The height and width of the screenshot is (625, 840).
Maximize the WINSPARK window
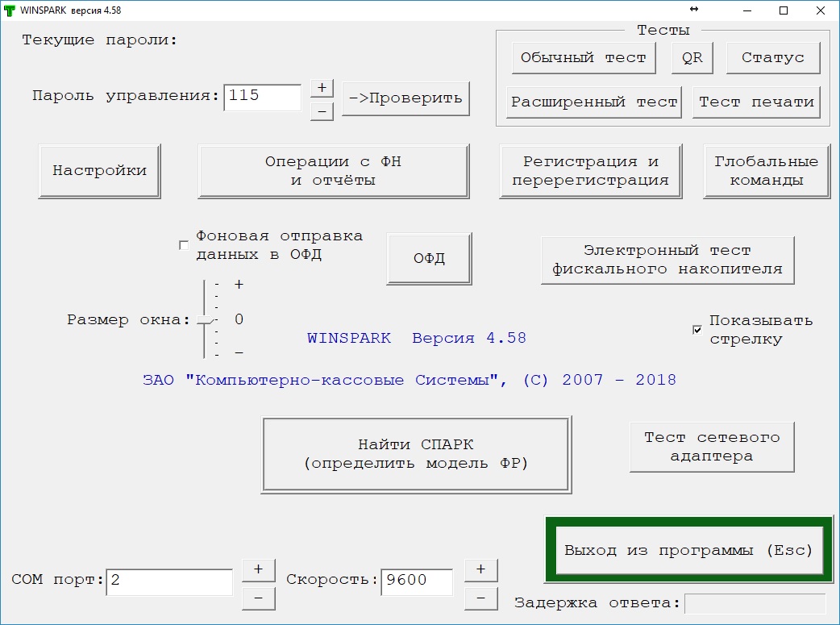click(784, 10)
